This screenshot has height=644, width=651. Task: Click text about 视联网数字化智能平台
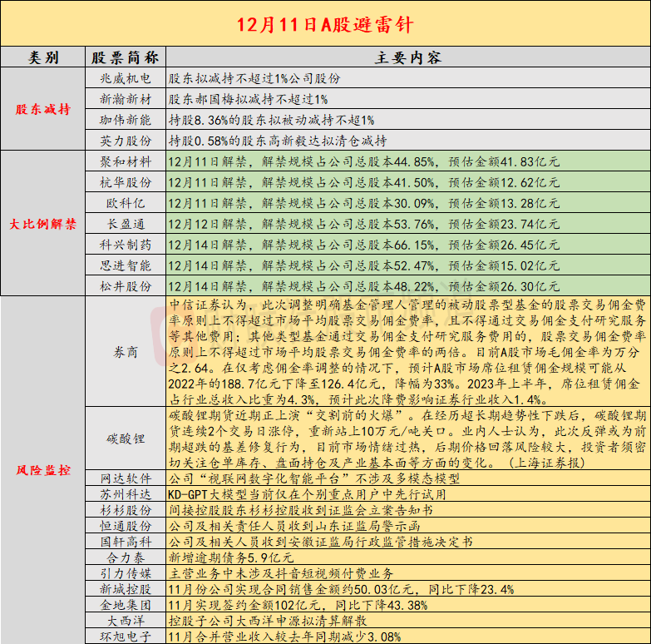click(x=314, y=478)
